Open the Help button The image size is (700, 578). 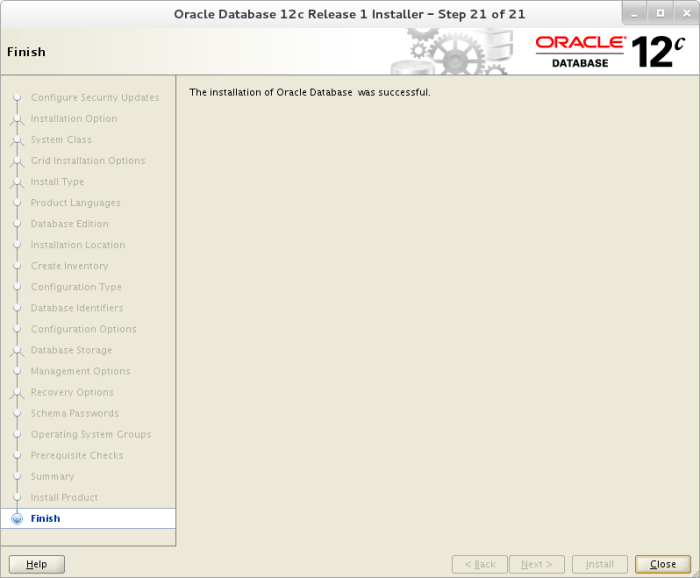coord(37,564)
